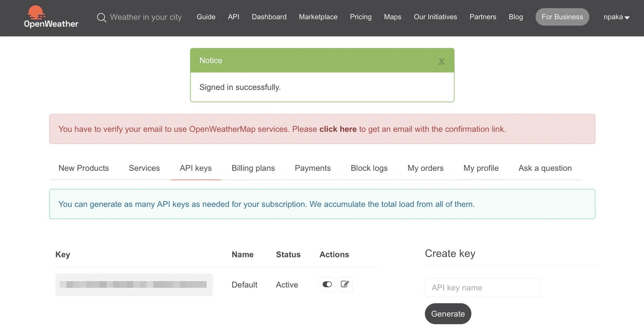Select the My profile tab
This screenshot has height=330, width=644.
[481, 168]
